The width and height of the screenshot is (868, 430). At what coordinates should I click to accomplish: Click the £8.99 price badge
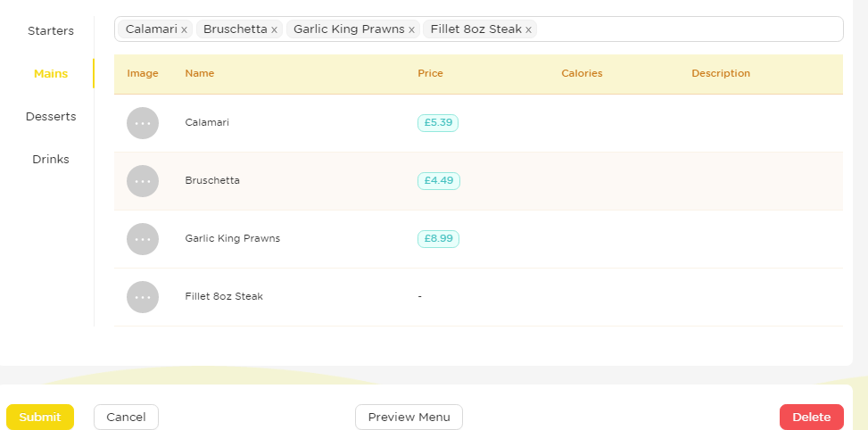coord(438,239)
